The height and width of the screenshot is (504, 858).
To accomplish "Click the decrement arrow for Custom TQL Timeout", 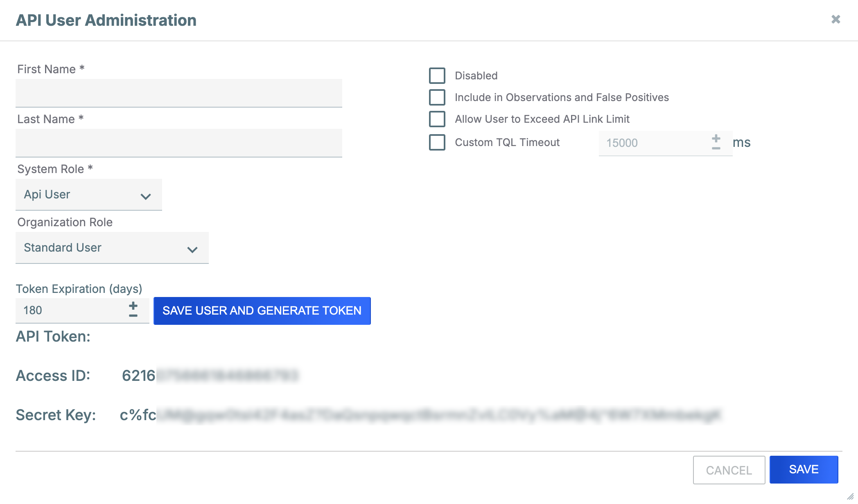I will click(x=716, y=148).
